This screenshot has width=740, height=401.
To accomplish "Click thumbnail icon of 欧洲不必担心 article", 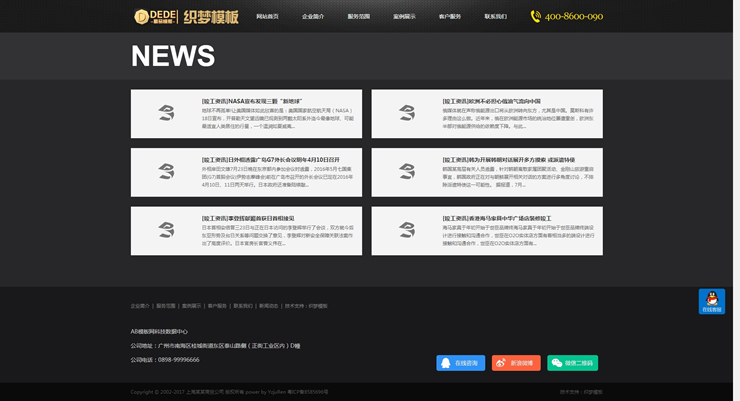I will point(407,114).
